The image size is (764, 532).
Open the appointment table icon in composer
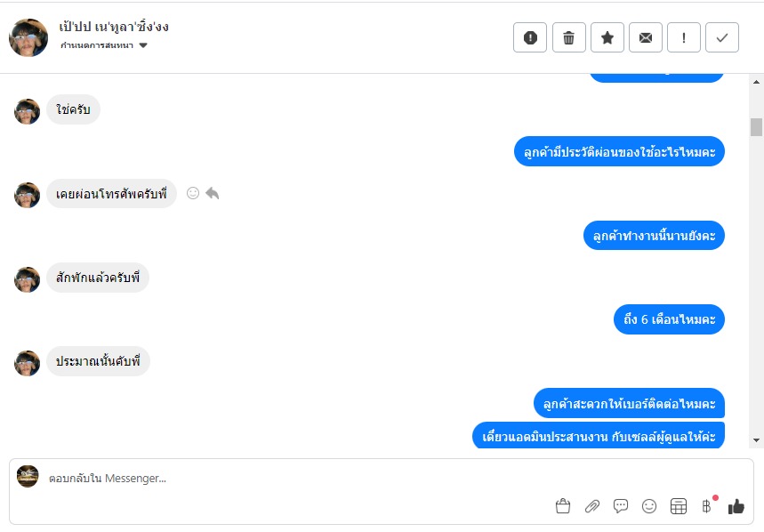(x=679, y=507)
